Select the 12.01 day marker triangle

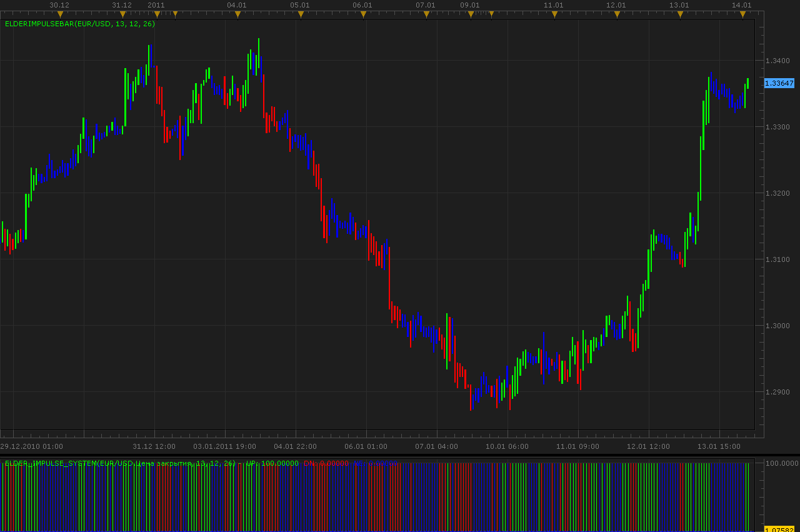click(617, 14)
